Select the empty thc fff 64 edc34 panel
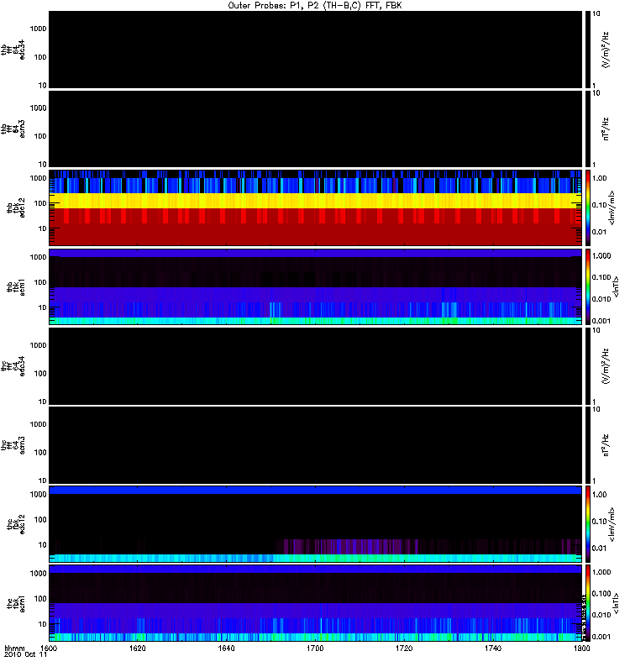The image size is (630, 672). click(x=316, y=366)
